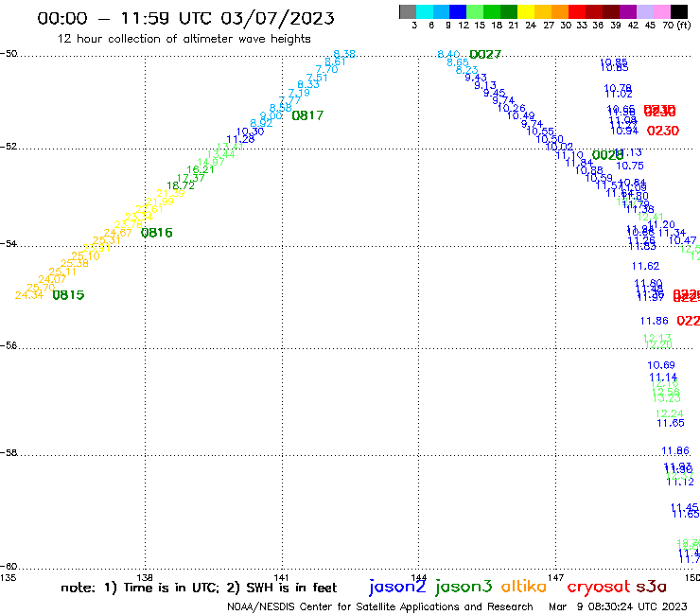The image size is (700, 615).
Task: Select the wave height value "10.47"
Action: coord(683,240)
